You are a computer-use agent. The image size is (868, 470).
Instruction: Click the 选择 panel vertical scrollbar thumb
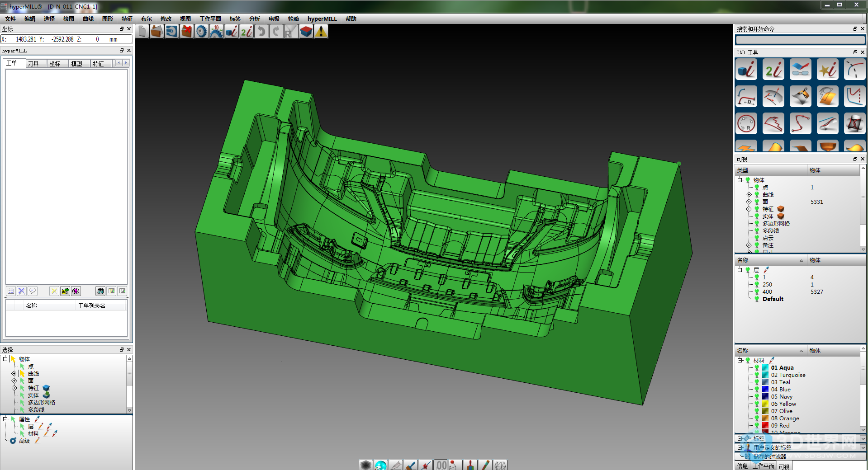coord(130,374)
